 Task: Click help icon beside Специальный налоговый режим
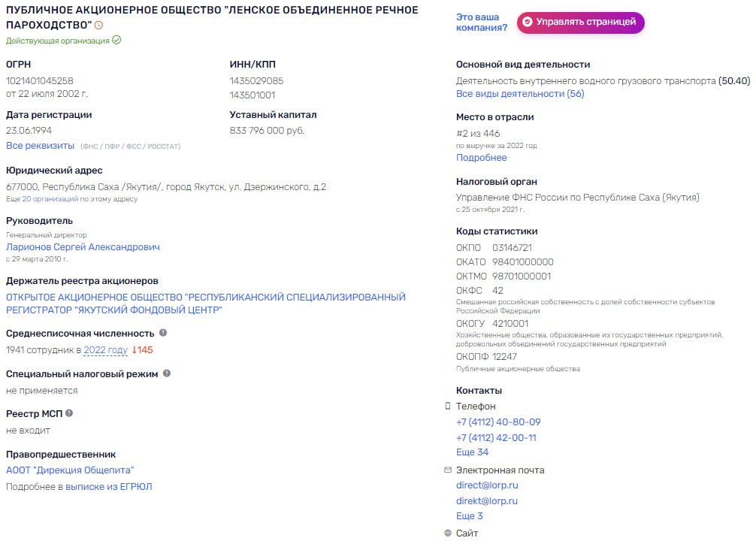coord(167,373)
